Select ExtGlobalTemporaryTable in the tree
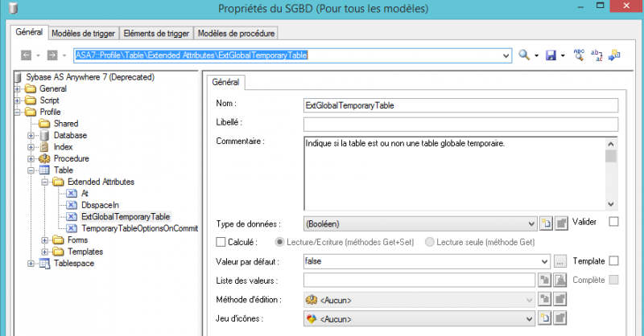This screenshot has width=644, height=336. click(126, 216)
